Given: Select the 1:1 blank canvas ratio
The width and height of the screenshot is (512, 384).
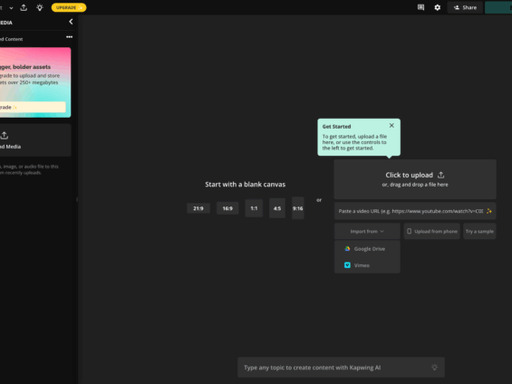Looking at the screenshot, I should coord(254,208).
